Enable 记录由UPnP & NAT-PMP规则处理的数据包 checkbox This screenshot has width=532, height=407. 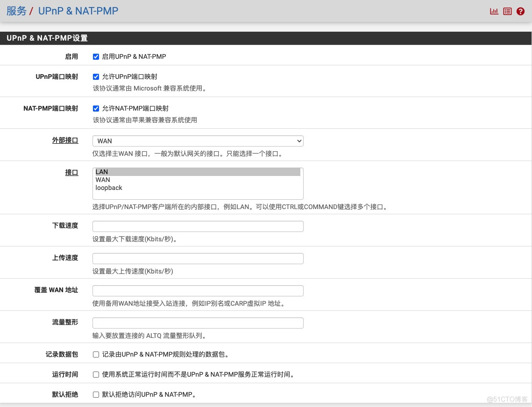(96, 354)
